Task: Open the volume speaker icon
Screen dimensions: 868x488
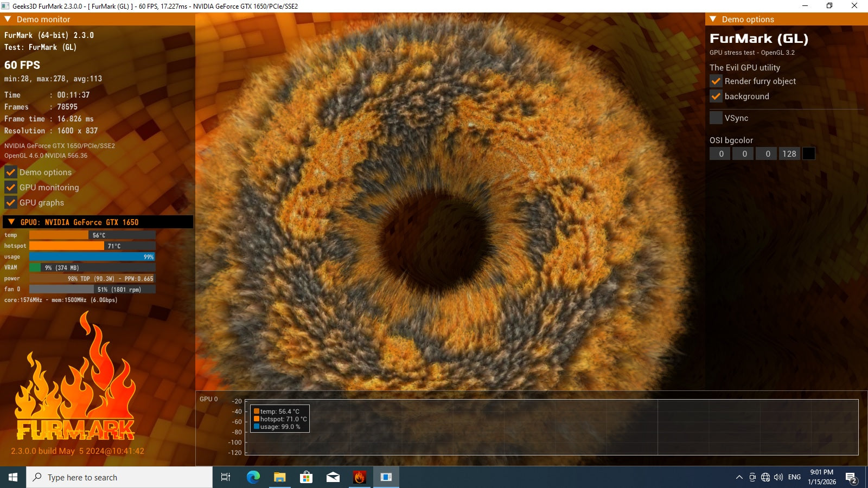Action: [x=778, y=477]
